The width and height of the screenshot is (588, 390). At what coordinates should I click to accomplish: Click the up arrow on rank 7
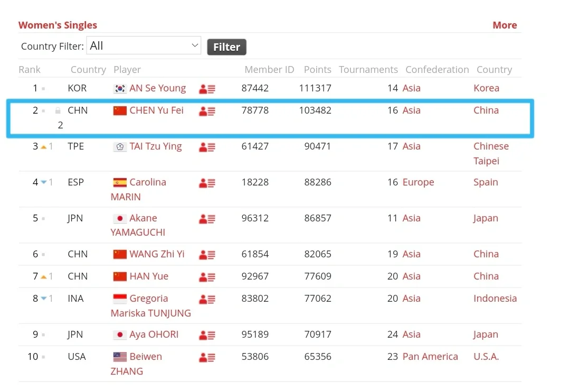coord(43,277)
